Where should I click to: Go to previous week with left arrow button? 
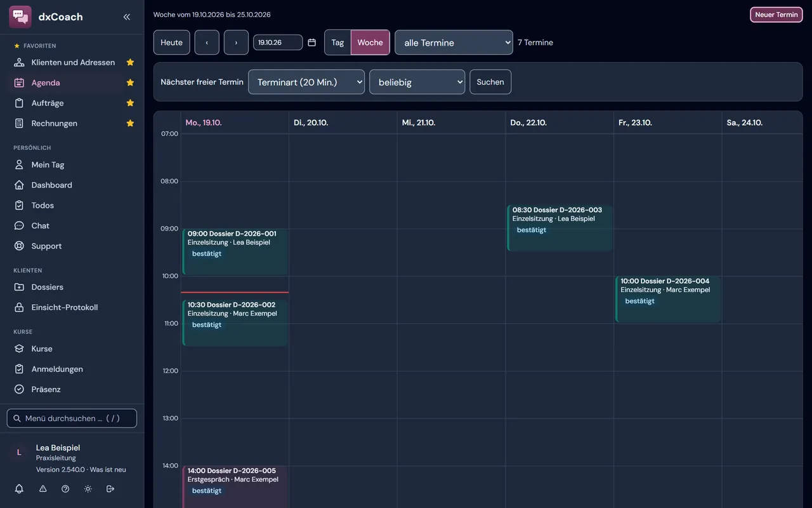[207, 43]
